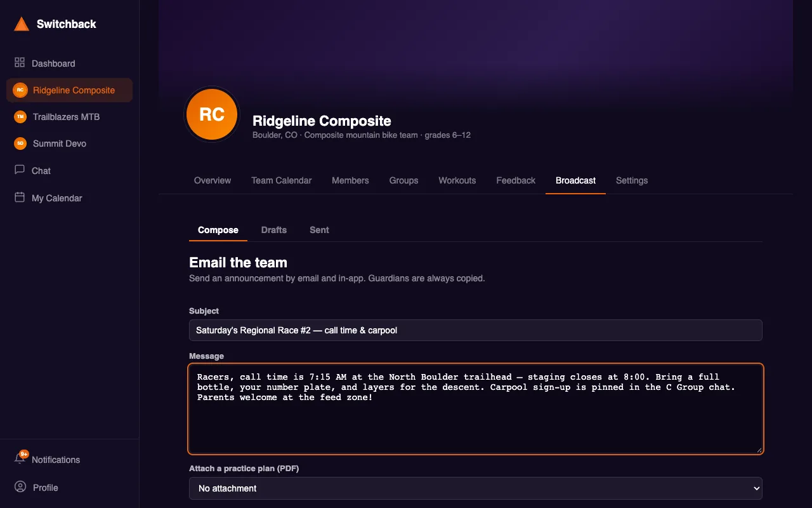Switch to the Team Calendar tab
Image resolution: width=812 pixels, height=508 pixels.
(282, 180)
